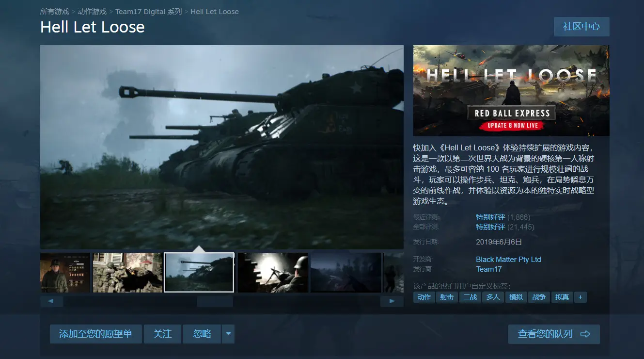Click the 全部评测 label
This screenshot has width=644, height=359.
[x=426, y=227]
